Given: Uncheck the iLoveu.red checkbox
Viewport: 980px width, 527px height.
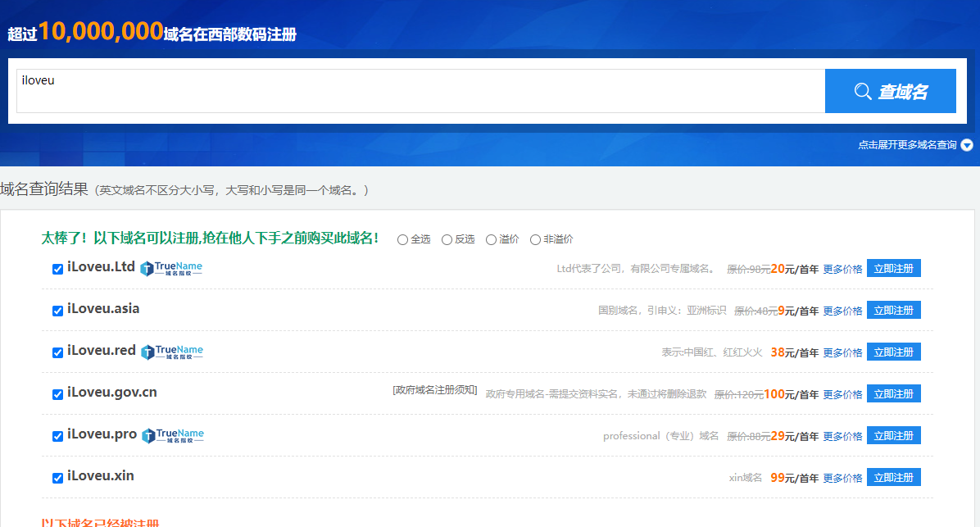Looking at the screenshot, I should (57, 352).
